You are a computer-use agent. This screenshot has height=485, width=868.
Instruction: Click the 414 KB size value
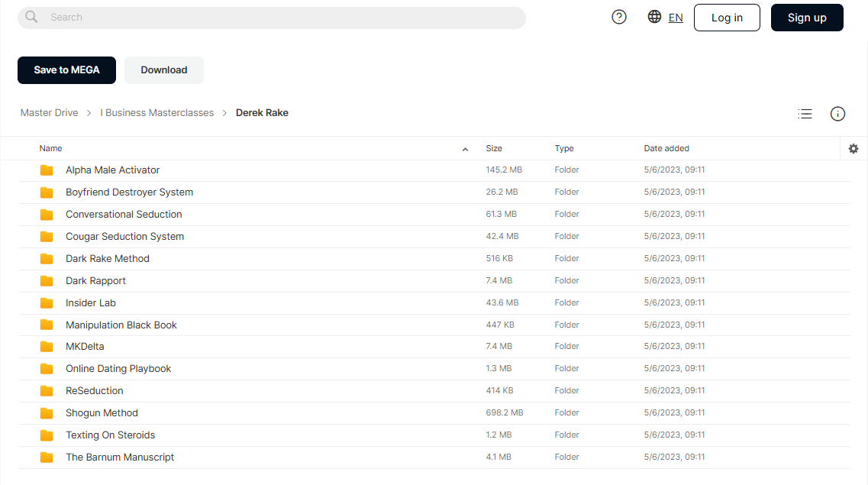coord(499,391)
